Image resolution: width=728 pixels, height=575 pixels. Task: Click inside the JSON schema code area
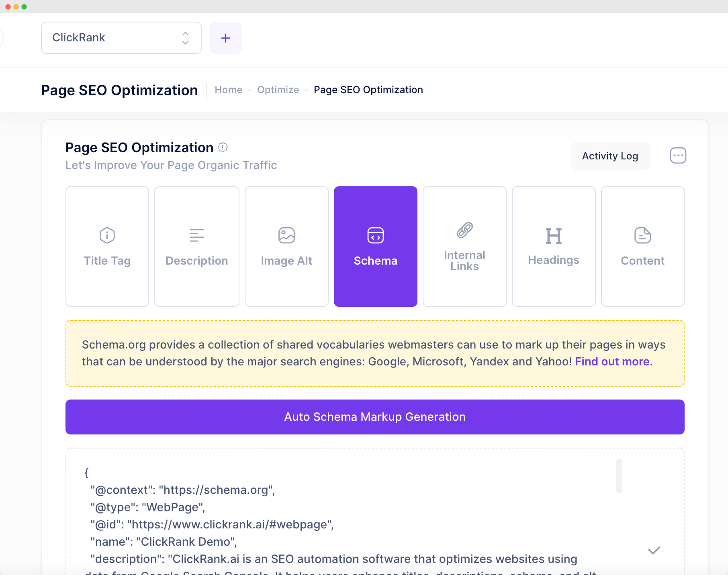click(281, 514)
